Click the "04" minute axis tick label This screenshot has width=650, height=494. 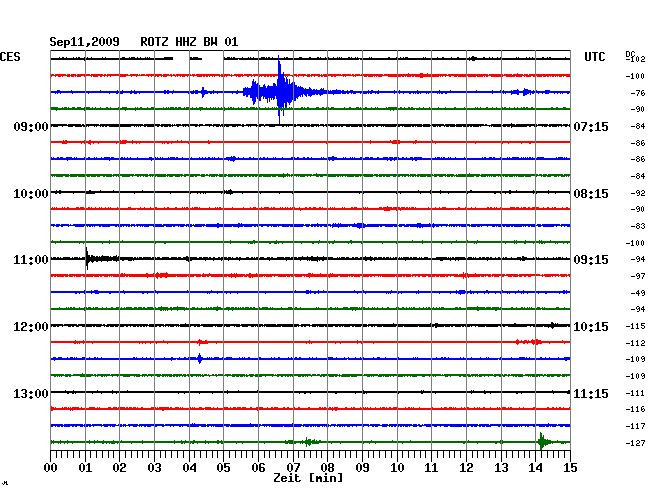189,468
